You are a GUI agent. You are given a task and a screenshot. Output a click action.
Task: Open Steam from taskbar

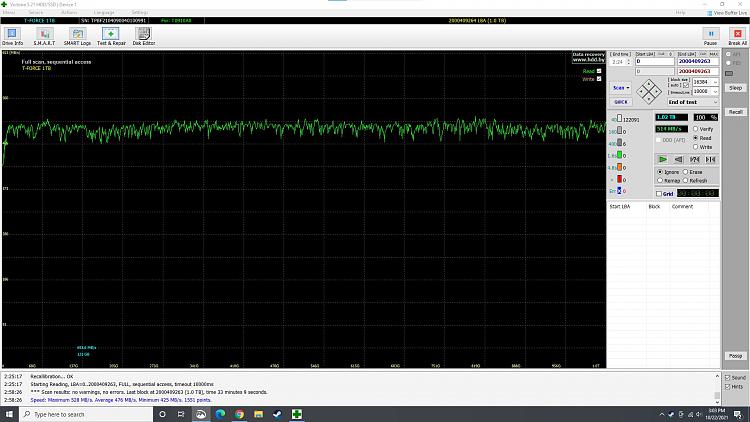[277, 414]
